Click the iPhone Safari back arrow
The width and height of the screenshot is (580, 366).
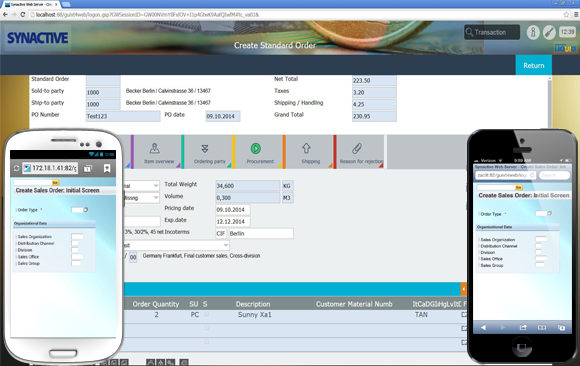pyautogui.click(x=483, y=328)
